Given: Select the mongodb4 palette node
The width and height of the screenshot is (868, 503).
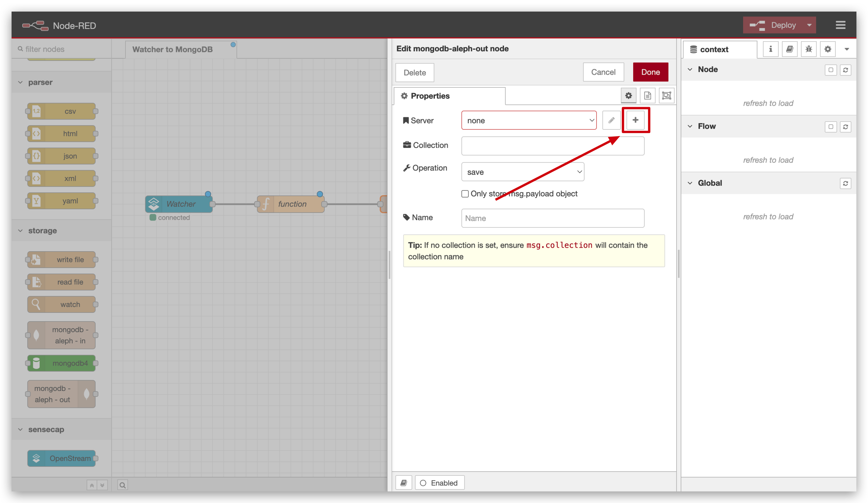Looking at the screenshot, I should coord(61,363).
